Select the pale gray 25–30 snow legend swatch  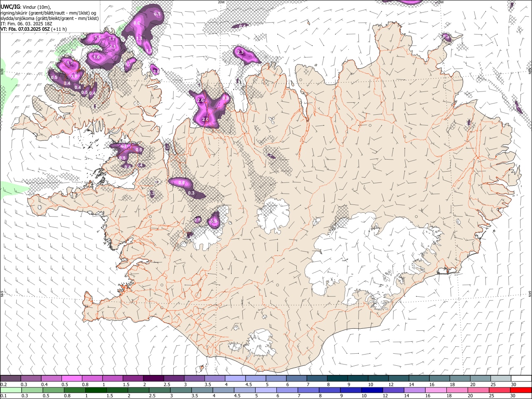point(500,378)
